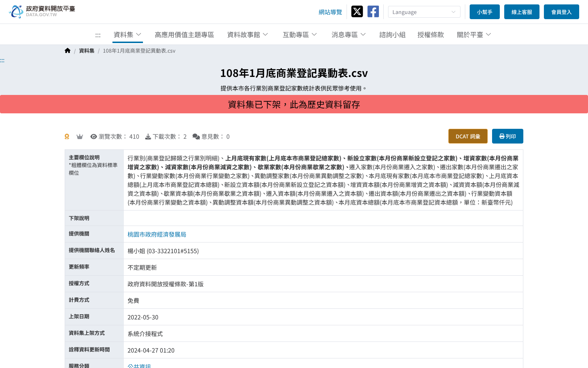Click the eye icon beside 瀏覽次數

[94, 137]
